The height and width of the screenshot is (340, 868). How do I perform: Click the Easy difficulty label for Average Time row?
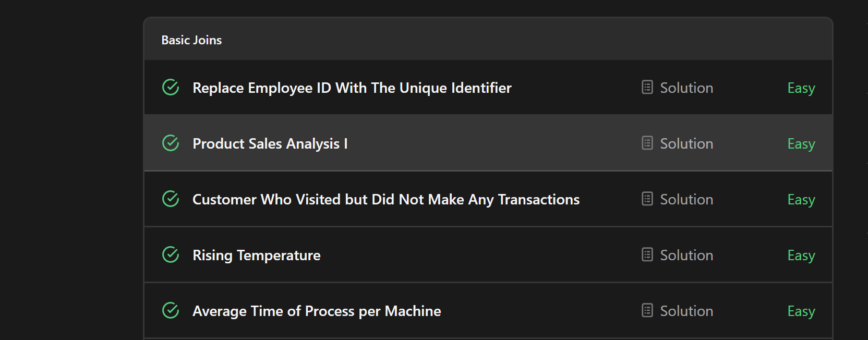pos(801,311)
